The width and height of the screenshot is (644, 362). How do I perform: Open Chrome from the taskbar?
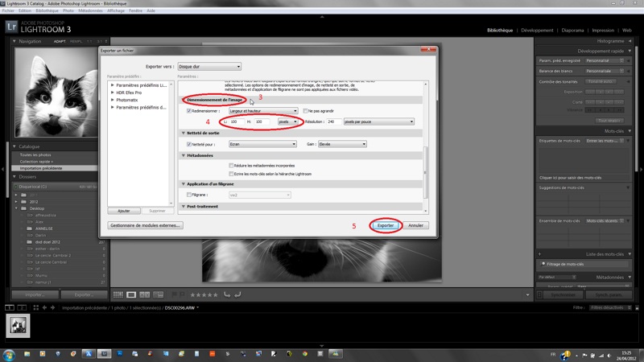[305, 354]
